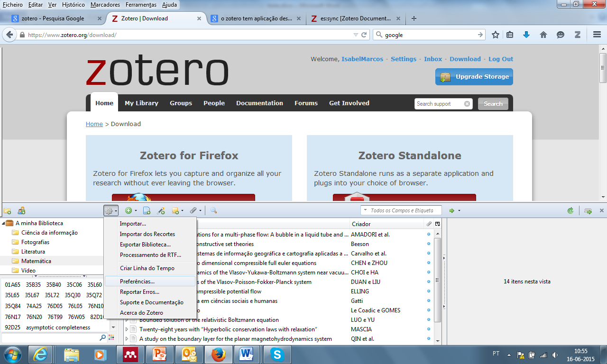Click the Skype icon in the taskbar
This screenshot has width=607, height=364.
point(277,355)
